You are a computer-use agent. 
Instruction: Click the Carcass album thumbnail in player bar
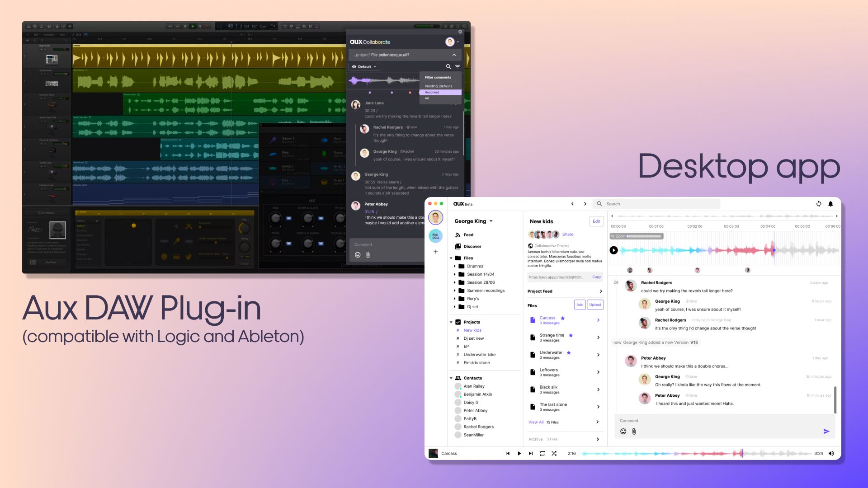[433, 453]
